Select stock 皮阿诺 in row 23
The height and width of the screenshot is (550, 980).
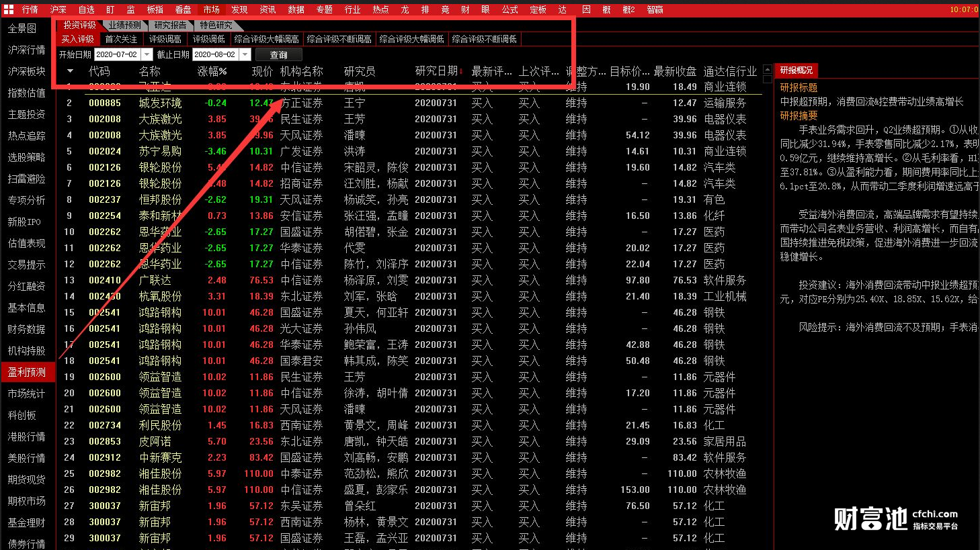point(155,441)
